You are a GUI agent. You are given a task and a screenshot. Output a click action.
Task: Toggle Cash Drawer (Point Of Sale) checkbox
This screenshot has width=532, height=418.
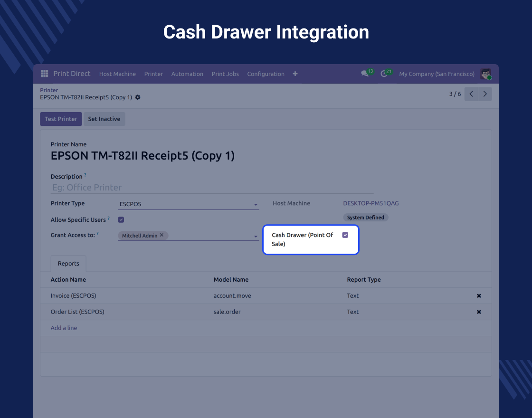pos(345,235)
